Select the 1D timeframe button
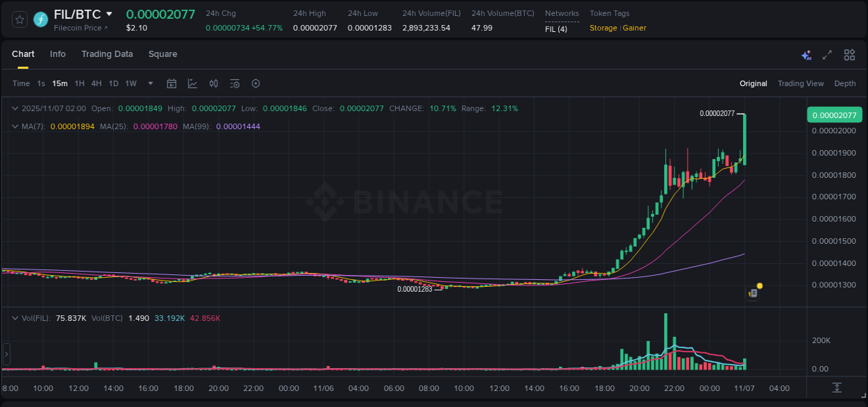The height and width of the screenshot is (407, 868). pos(113,83)
